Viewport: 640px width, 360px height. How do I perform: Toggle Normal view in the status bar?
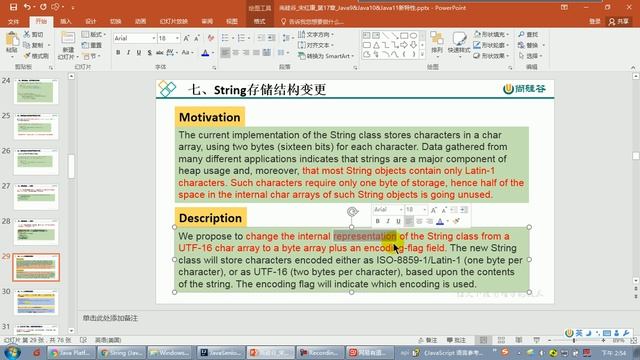tap(483, 340)
